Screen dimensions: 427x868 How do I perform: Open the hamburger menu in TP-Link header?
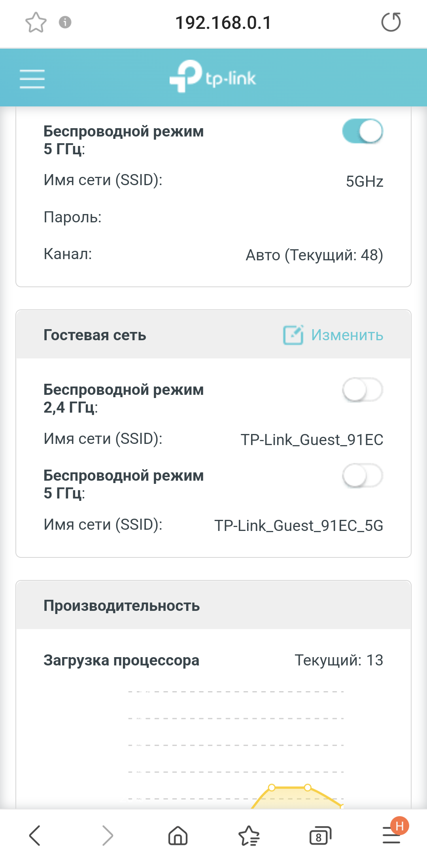coord(32,78)
